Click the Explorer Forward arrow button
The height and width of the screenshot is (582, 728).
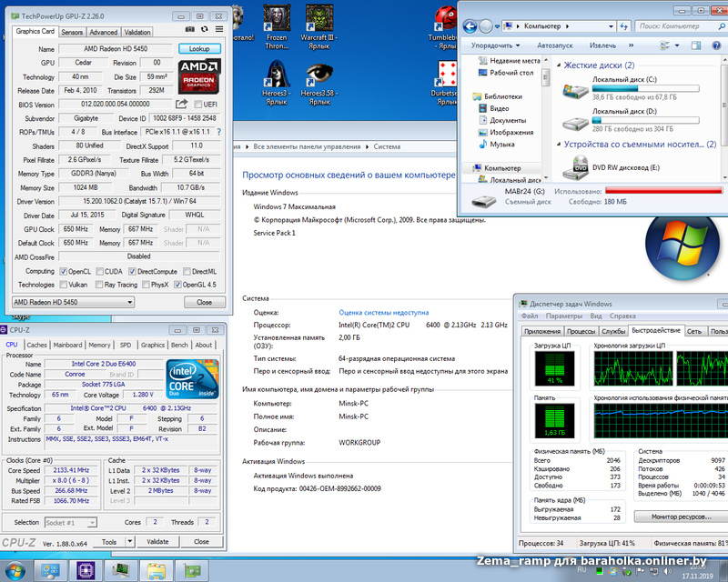click(486, 26)
